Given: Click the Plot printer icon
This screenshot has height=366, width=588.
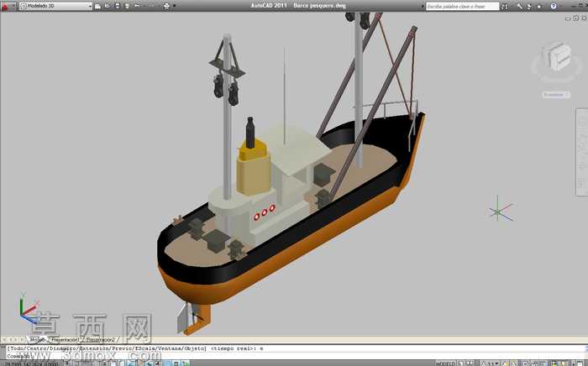Looking at the screenshot, I should 166,6.
